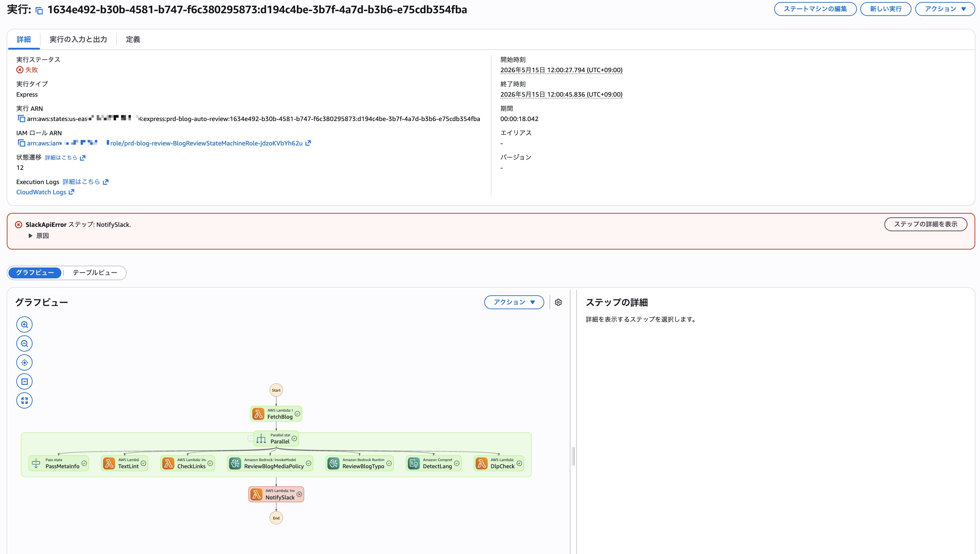
Task: Open 状態遷移 詳細はこちら link
Action: [65, 158]
